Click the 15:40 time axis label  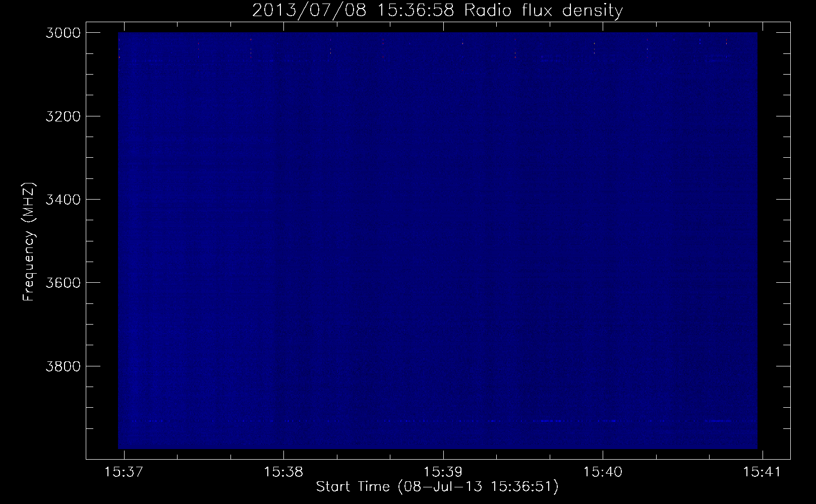[x=603, y=472]
